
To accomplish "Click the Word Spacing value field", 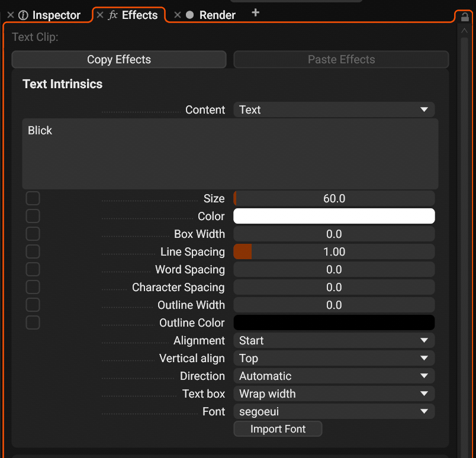I will [x=334, y=269].
